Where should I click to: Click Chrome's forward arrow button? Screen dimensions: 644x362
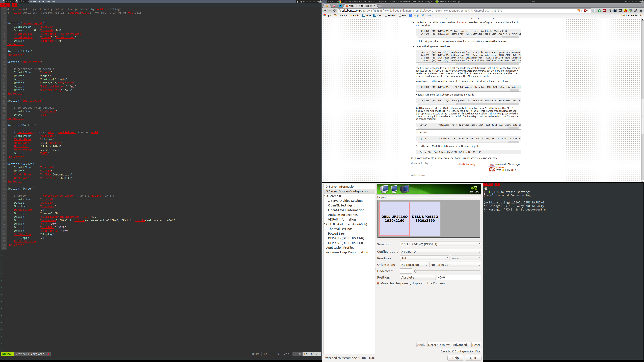pyautogui.click(x=330, y=11)
